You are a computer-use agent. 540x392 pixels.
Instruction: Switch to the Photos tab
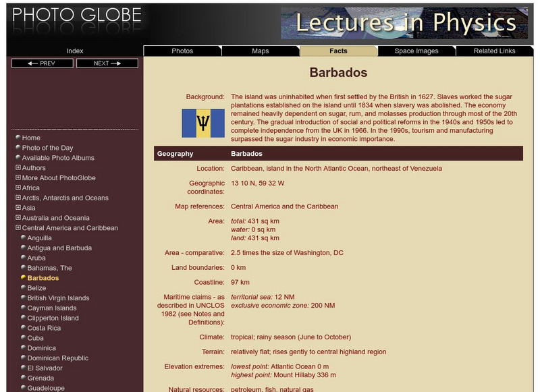(x=182, y=51)
